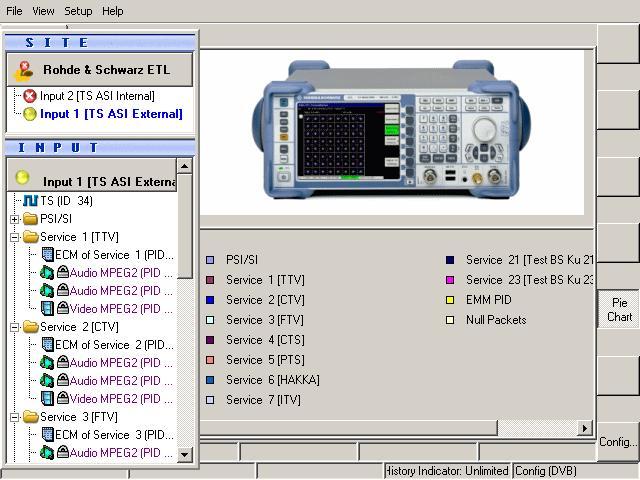Collapse the Service 2 [CTV] node
The width and height of the screenshot is (640, 480).
15,327
